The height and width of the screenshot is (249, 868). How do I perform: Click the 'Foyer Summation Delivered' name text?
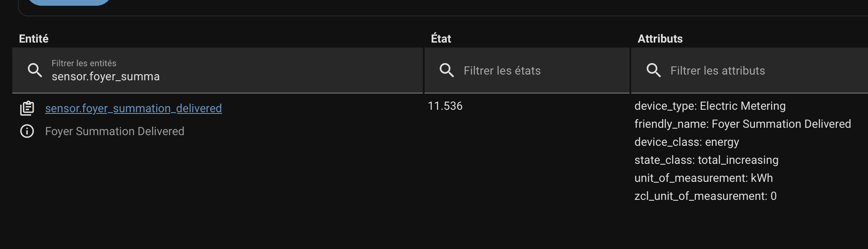[115, 131]
